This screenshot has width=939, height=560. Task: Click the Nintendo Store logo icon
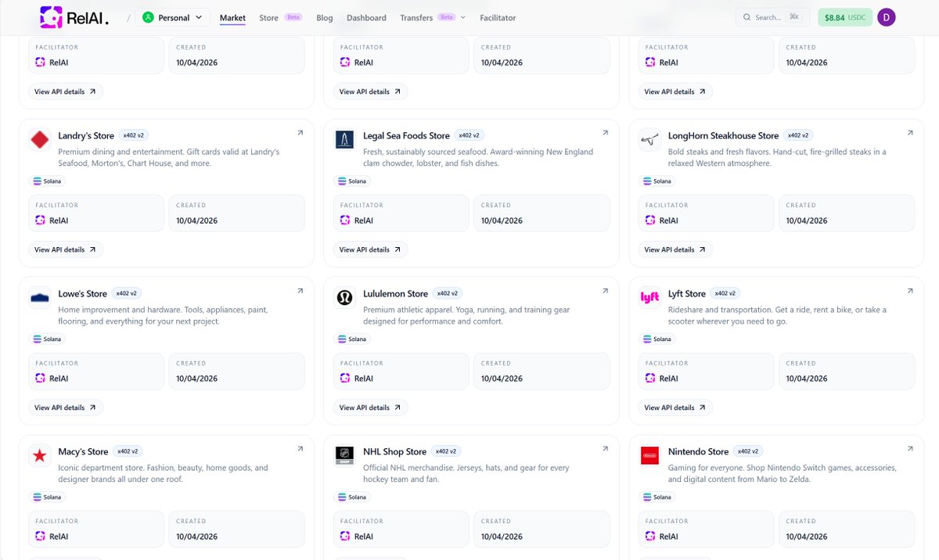pos(649,456)
